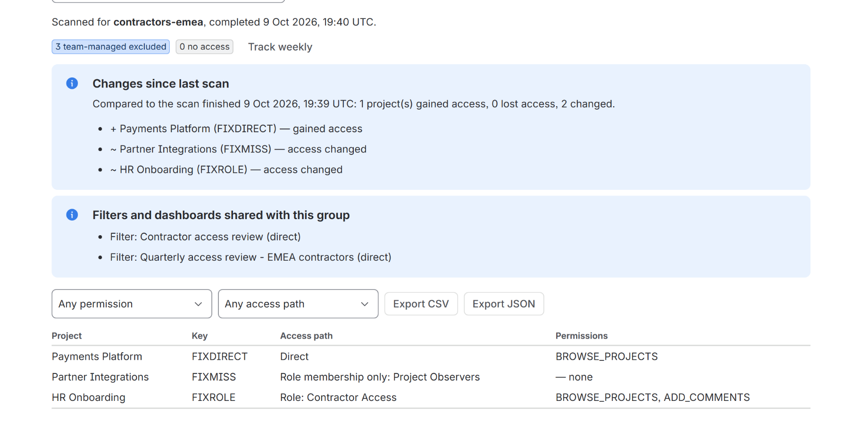868x425 pixels.
Task: Open the Any access path dropdown
Action: tap(298, 304)
